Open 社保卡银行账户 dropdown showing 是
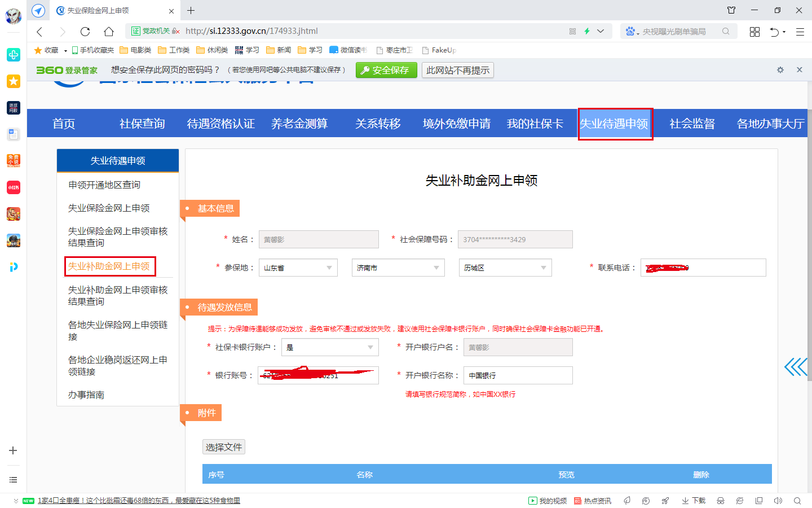Viewport: 812px width, 508px height. point(330,347)
